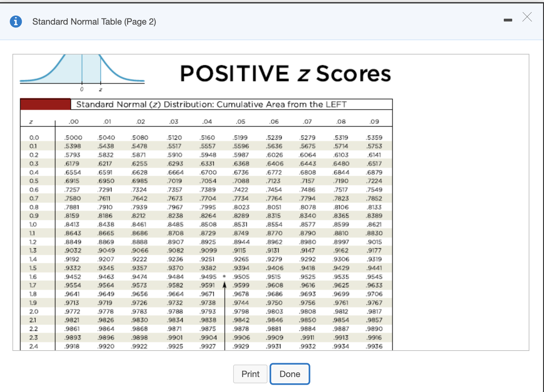This screenshot has height=392, width=544.
Task: Click the .07 column header
Action: [307, 121]
